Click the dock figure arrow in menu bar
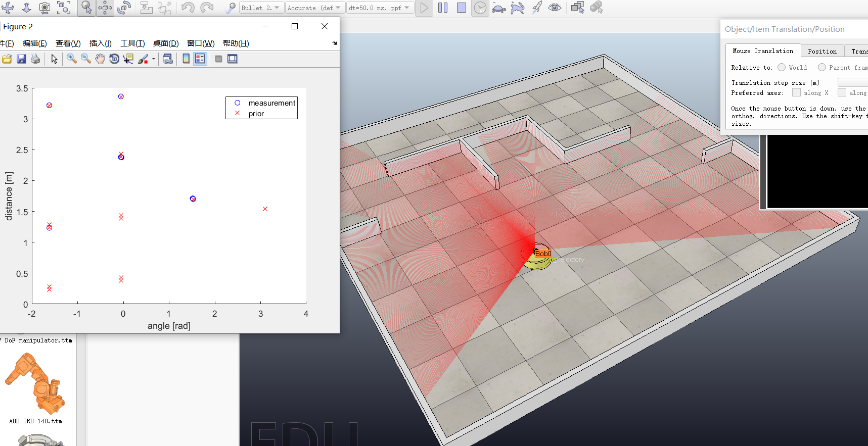The width and height of the screenshot is (868, 446). (x=335, y=43)
